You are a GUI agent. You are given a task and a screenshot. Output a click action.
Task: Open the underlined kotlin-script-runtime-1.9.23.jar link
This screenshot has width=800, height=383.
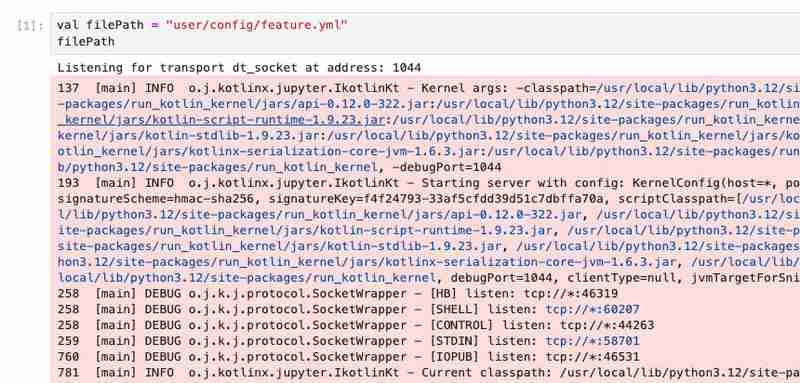[220, 120]
